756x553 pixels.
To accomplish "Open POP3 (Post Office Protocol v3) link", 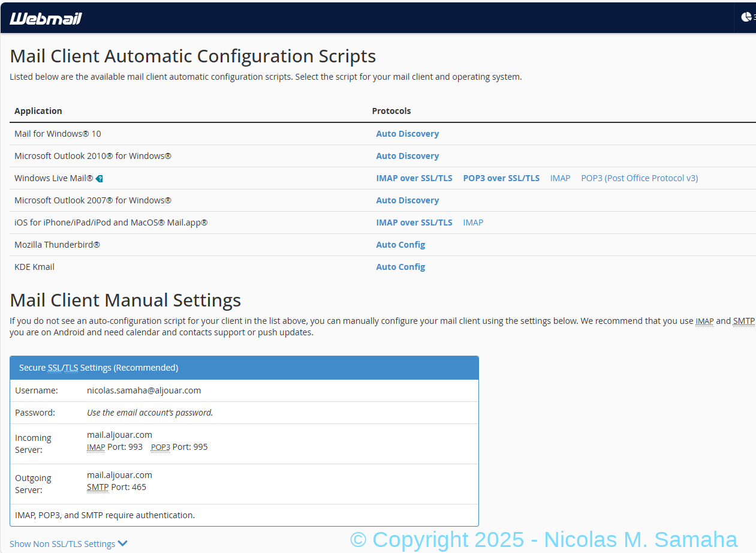I will coord(639,178).
